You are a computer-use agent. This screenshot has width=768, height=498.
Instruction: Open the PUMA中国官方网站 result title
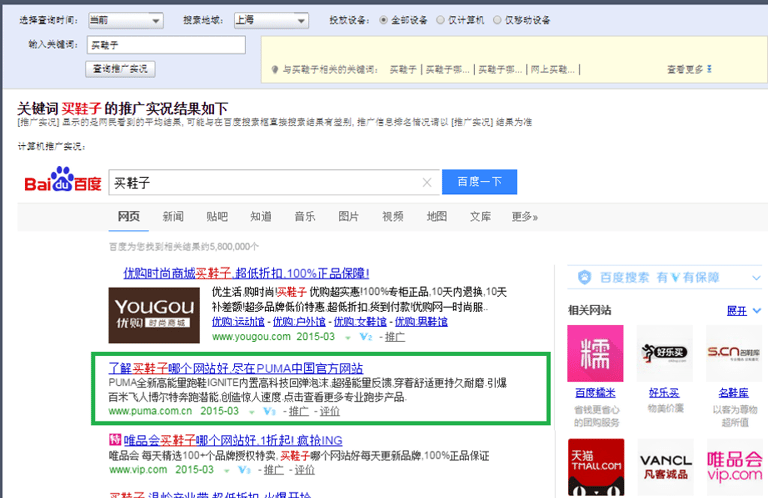click(236, 368)
